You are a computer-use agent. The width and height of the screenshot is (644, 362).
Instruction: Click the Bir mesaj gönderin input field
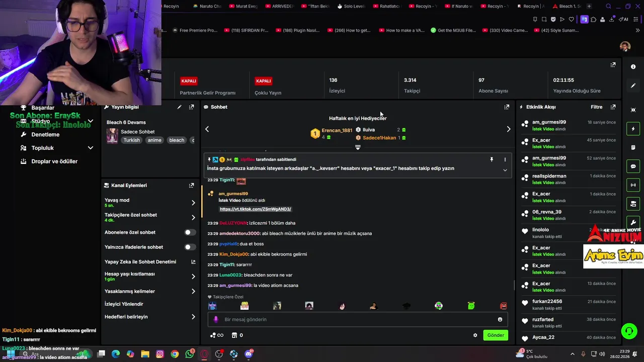coord(358,319)
